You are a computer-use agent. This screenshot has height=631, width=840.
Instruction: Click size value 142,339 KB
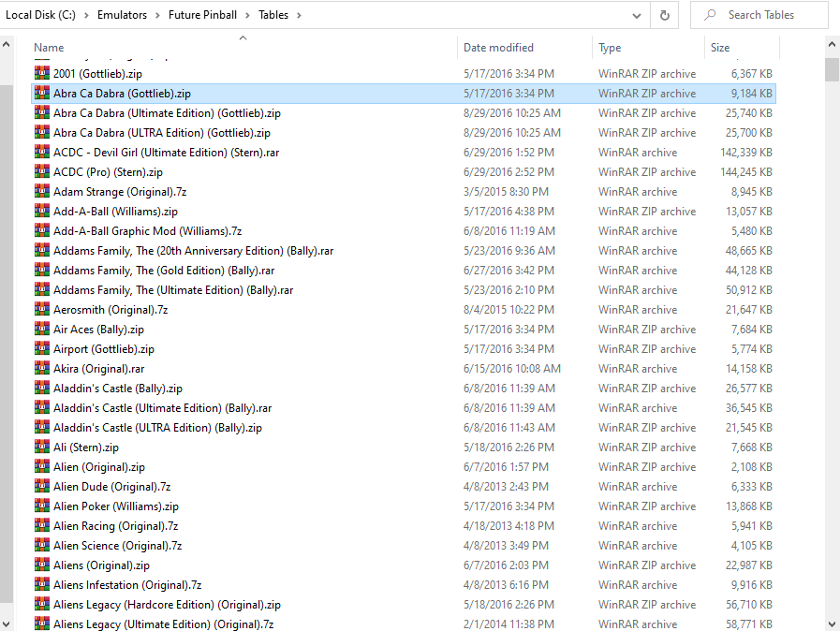pyautogui.click(x=746, y=152)
